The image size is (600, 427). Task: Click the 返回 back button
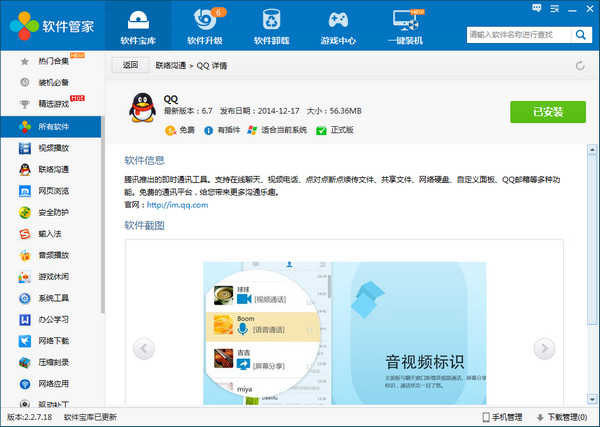pos(129,65)
